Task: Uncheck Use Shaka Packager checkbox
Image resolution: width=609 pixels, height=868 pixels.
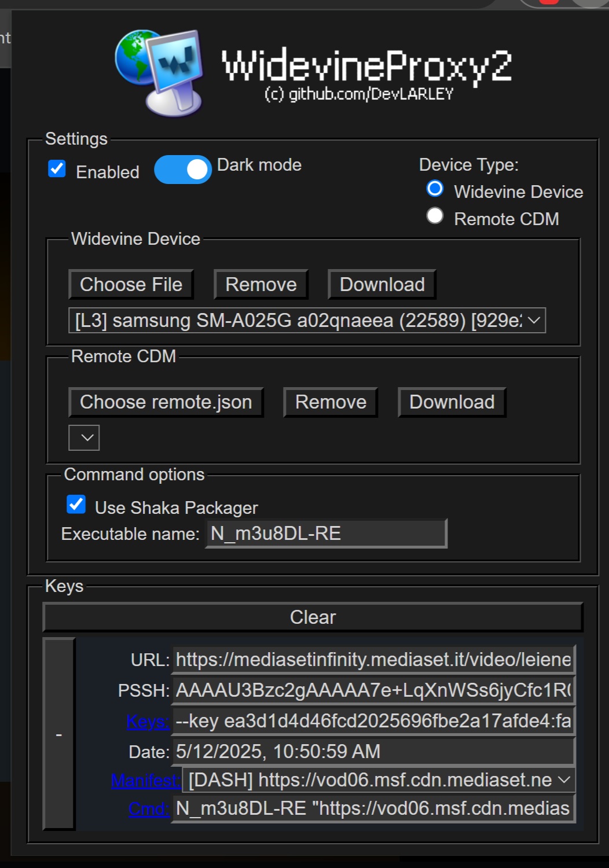Action: 76,504
